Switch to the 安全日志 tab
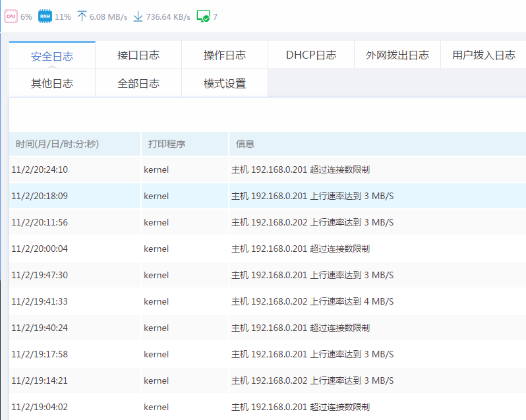Screen dimensions: 526x420 [52, 55]
